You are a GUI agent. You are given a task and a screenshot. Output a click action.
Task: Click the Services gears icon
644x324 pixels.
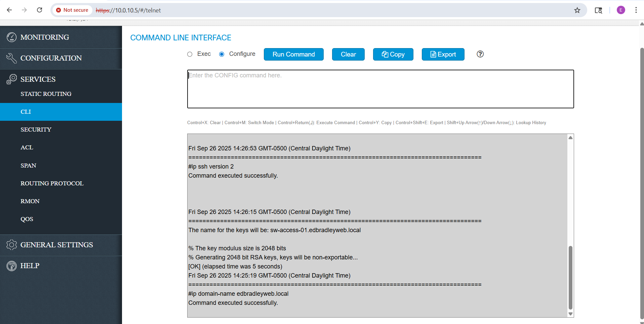[11, 79]
